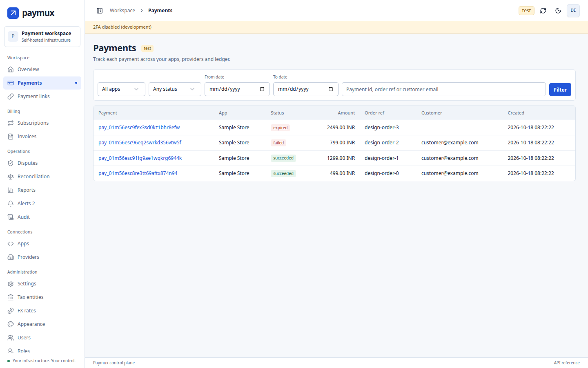Click the Invoices document icon
The height and width of the screenshot is (368, 588).
click(x=11, y=137)
